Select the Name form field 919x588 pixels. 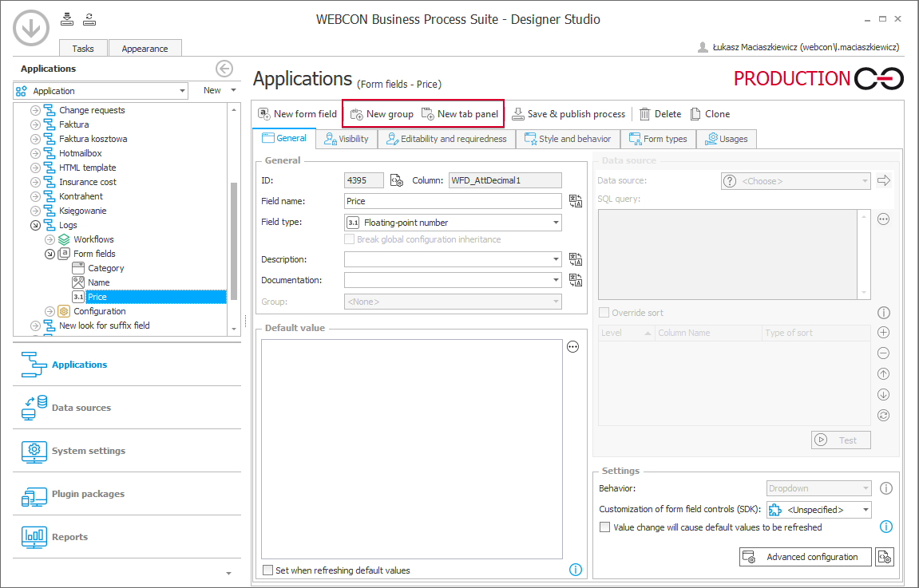click(x=98, y=282)
